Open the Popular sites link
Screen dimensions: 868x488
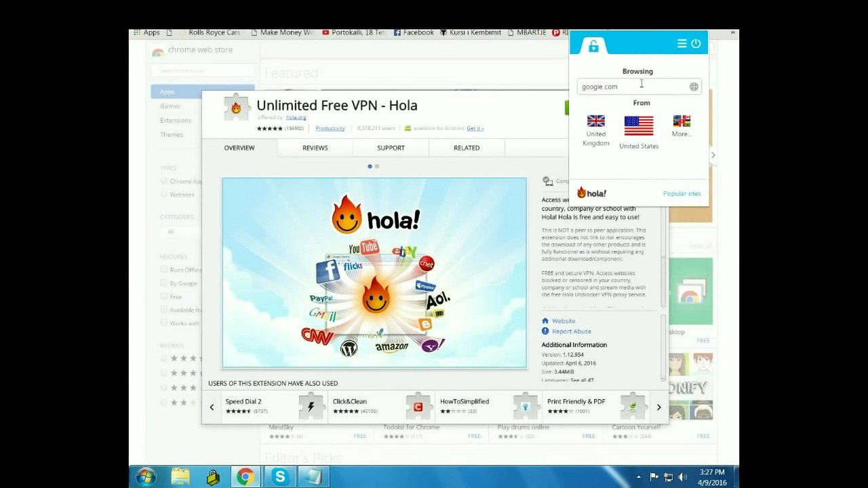pyautogui.click(x=682, y=194)
